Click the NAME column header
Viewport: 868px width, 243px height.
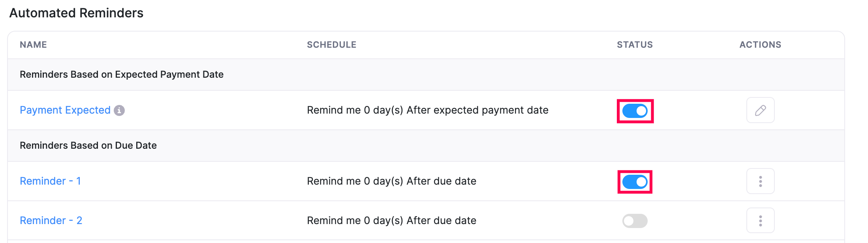(x=33, y=45)
